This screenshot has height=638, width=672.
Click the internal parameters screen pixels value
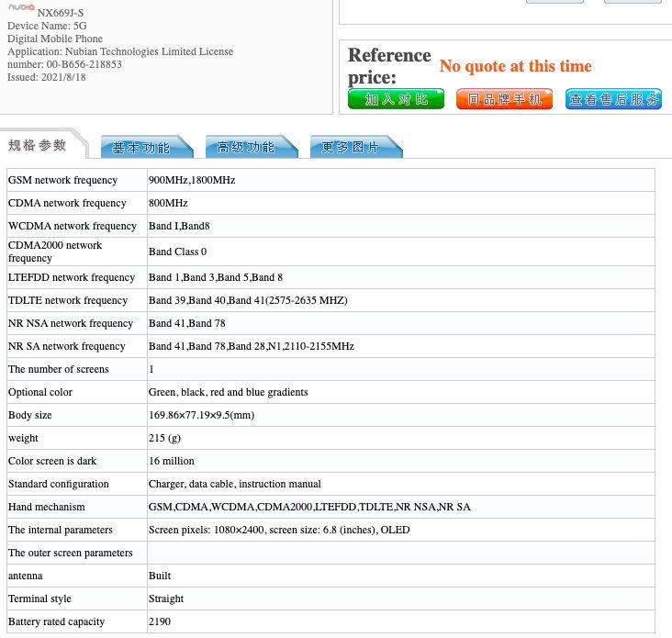click(x=279, y=530)
